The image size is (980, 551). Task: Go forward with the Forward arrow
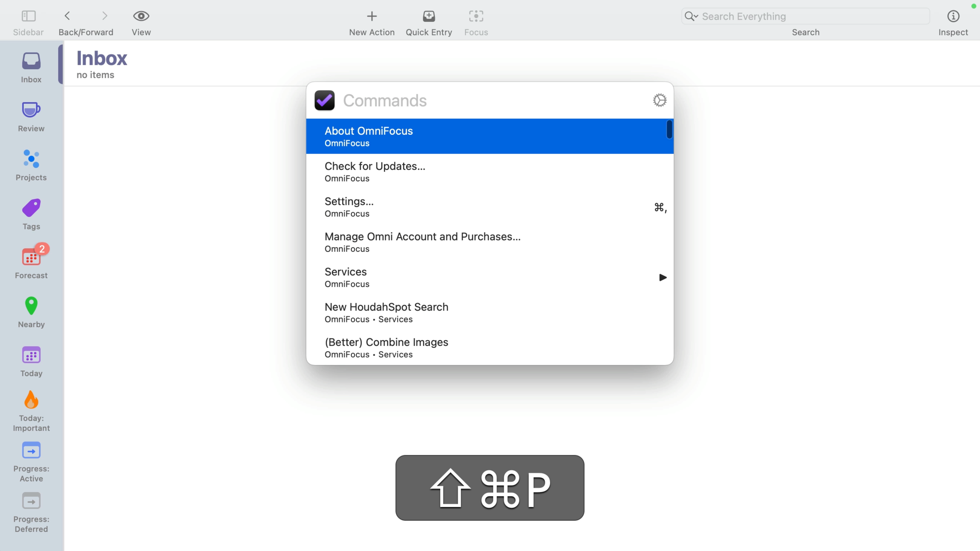tap(105, 16)
